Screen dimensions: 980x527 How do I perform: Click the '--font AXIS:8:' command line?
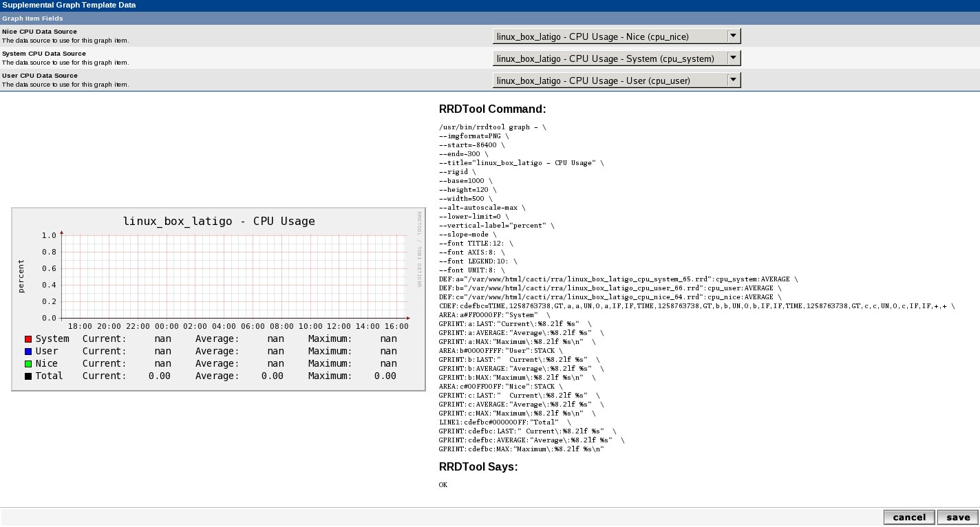[472, 252]
